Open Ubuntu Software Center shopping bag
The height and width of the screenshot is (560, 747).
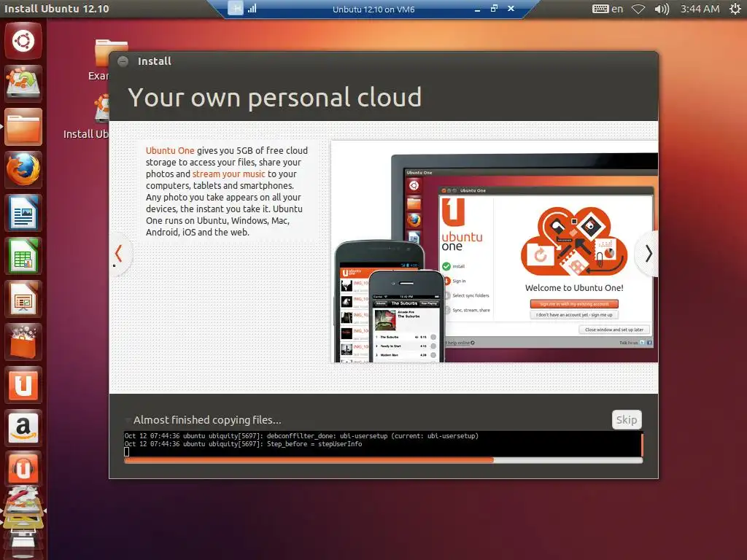pos(23,342)
